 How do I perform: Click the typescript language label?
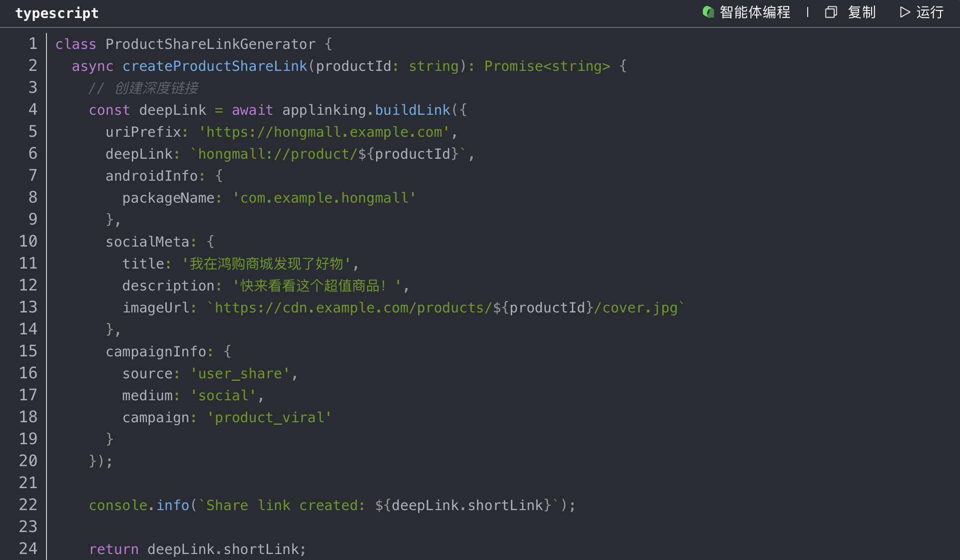(57, 13)
